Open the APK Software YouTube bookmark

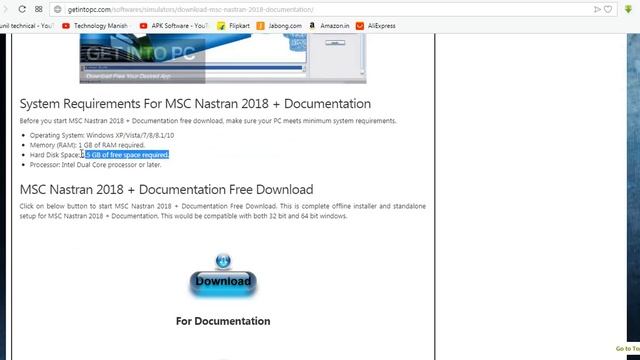173,26
